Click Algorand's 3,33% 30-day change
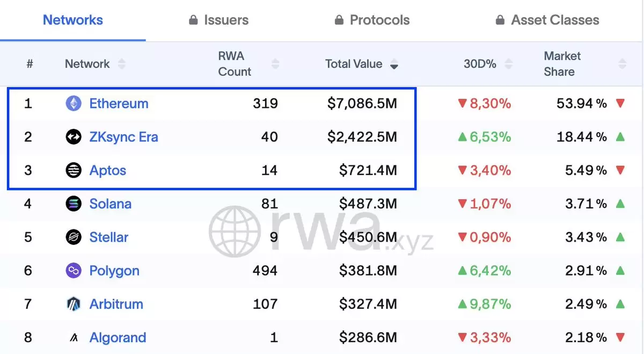 (x=484, y=337)
